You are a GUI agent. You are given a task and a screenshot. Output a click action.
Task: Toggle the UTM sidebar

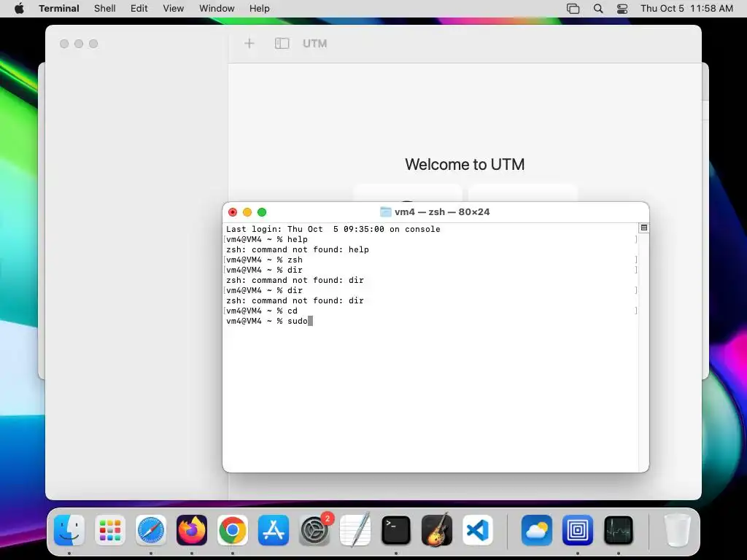pyautogui.click(x=282, y=43)
